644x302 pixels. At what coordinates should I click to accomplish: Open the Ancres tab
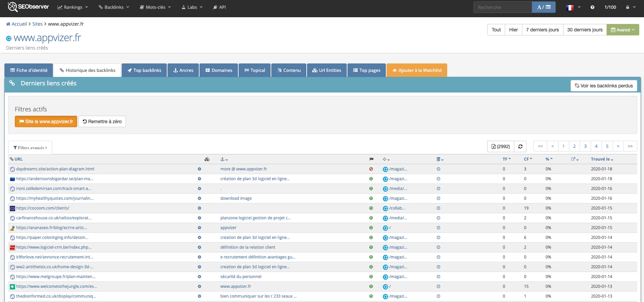point(183,70)
